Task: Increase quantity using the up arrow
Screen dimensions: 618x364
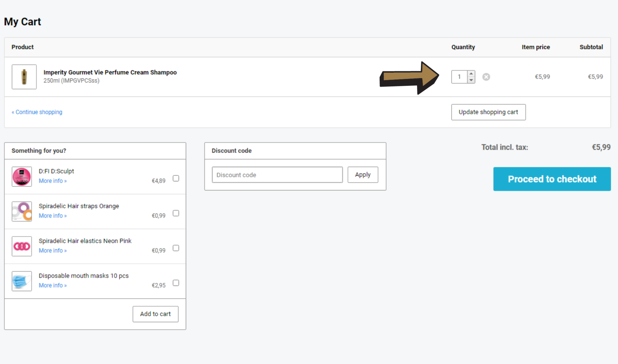Action: 471,74
